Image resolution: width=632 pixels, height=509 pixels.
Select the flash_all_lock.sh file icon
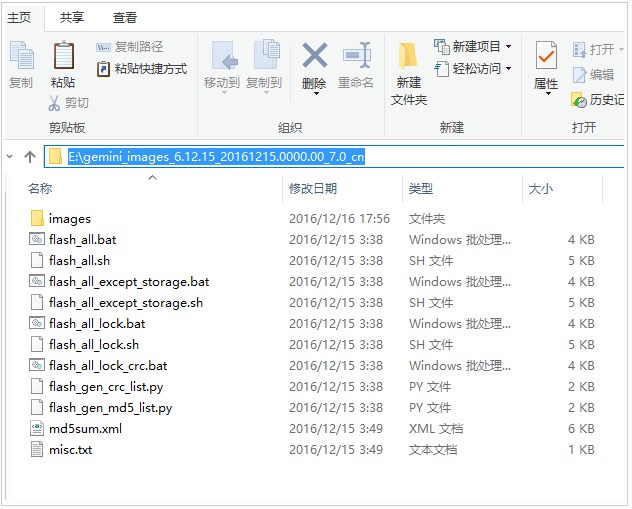click(37, 344)
